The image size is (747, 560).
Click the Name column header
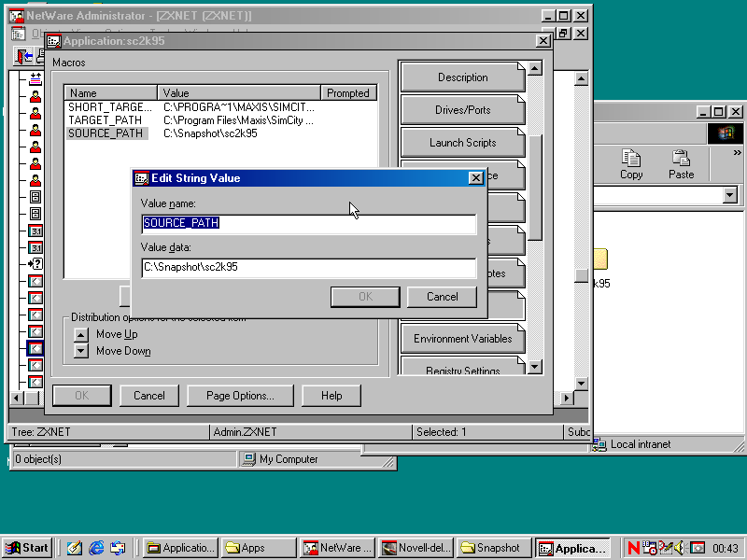coord(110,92)
